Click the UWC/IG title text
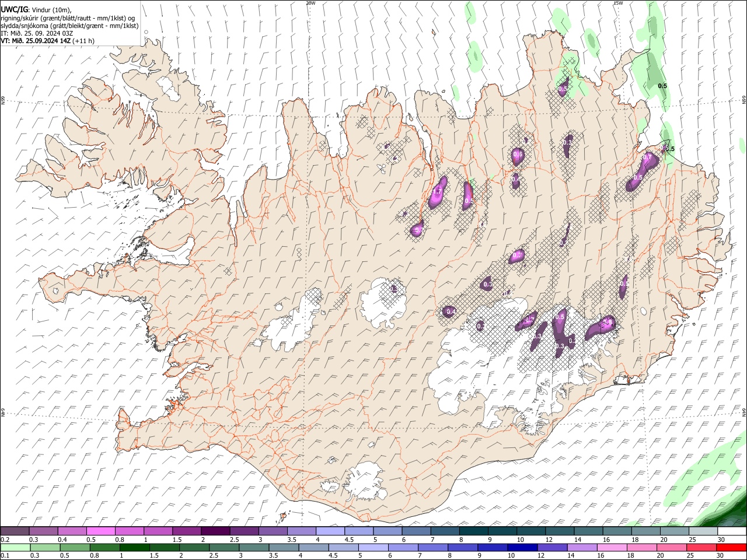 pyautogui.click(x=14, y=9)
